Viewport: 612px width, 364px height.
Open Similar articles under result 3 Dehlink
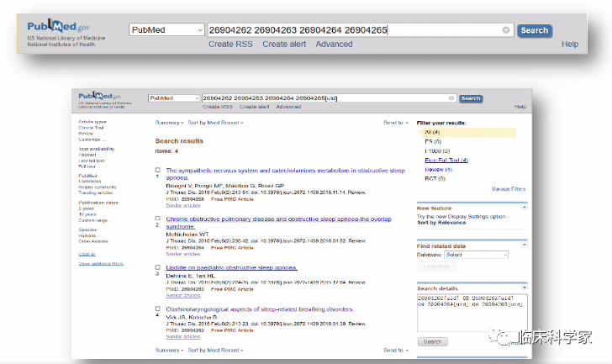pos(183,295)
